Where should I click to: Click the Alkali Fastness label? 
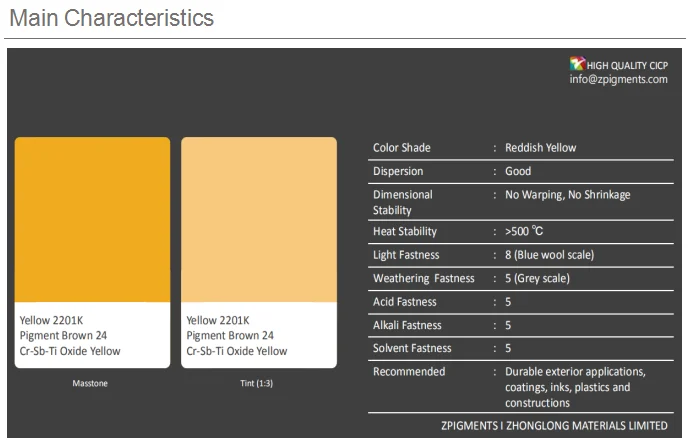click(x=407, y=325)
